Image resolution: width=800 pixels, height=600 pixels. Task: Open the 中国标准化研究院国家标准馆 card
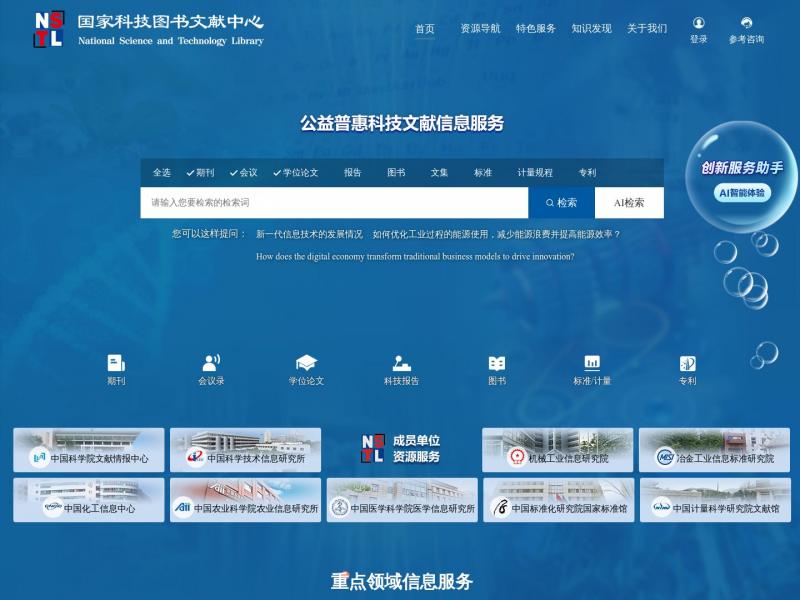pyautogui.click(x=559, y=500)
